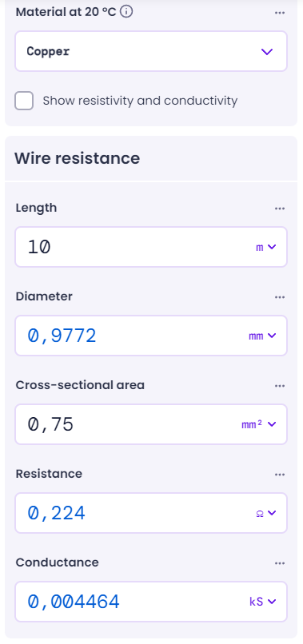Viewport: 303px width, 644px height.
Task: Click the Length input field showing 10
Action: (134, 247)
